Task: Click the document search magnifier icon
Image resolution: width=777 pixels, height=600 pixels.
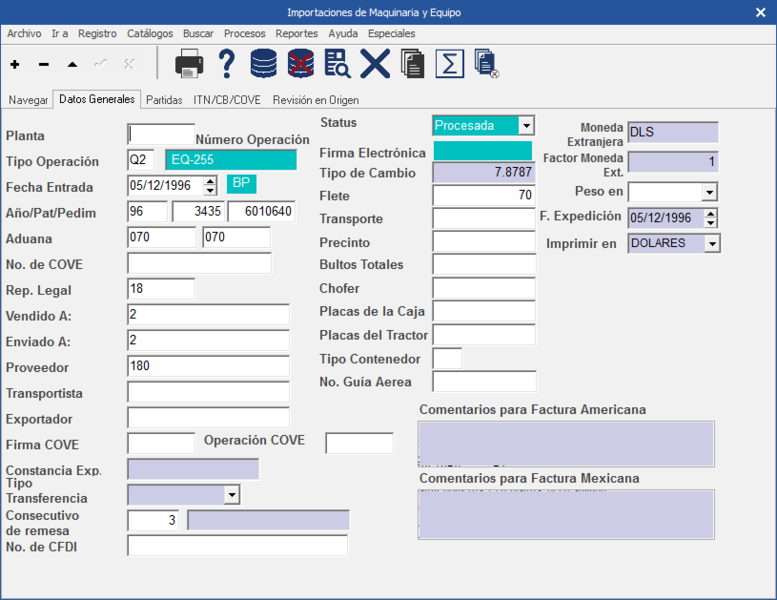Action: coord(337,63)
